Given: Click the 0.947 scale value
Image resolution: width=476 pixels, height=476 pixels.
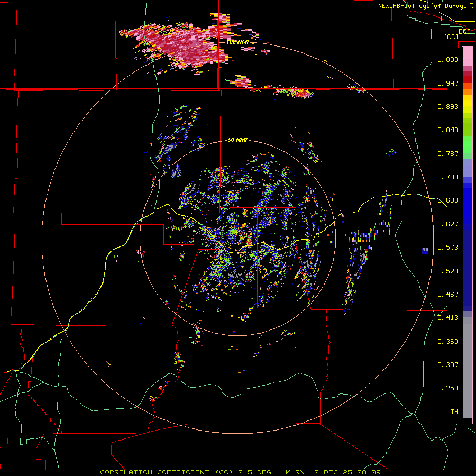Looking at the screenshot, I should [448, 83].
